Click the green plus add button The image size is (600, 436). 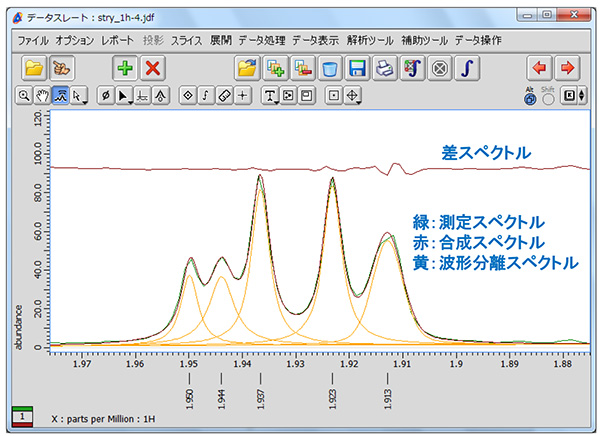(x=125, y=68)
